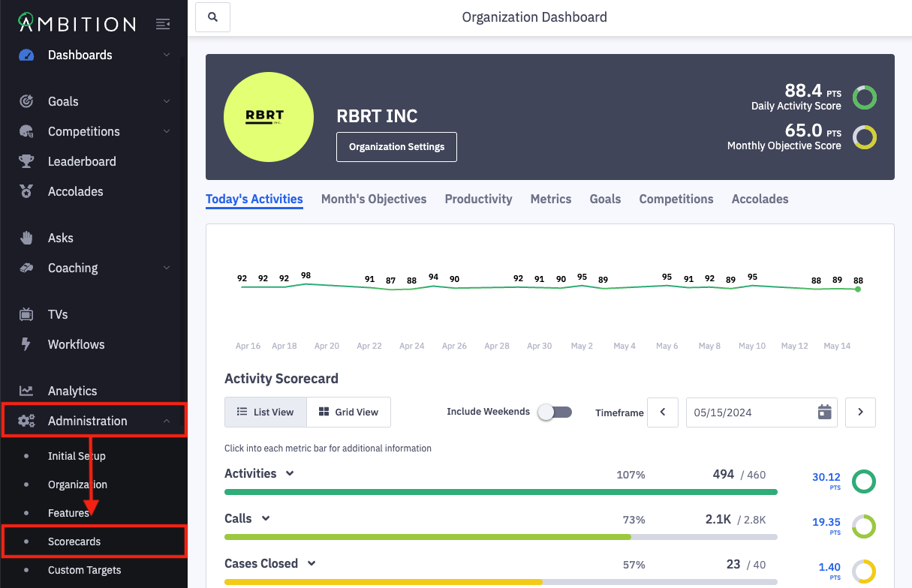Click the Accolades medal icon

pos(26,191)
